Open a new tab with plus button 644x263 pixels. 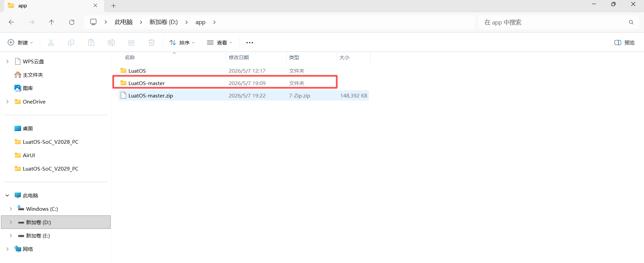(x=114, y=6)
